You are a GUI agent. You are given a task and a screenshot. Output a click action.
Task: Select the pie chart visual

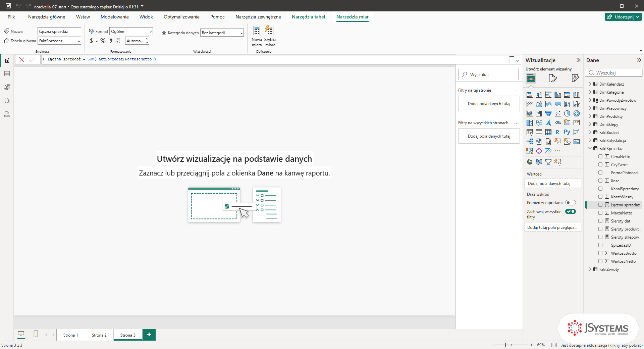(x=567, y=113)
